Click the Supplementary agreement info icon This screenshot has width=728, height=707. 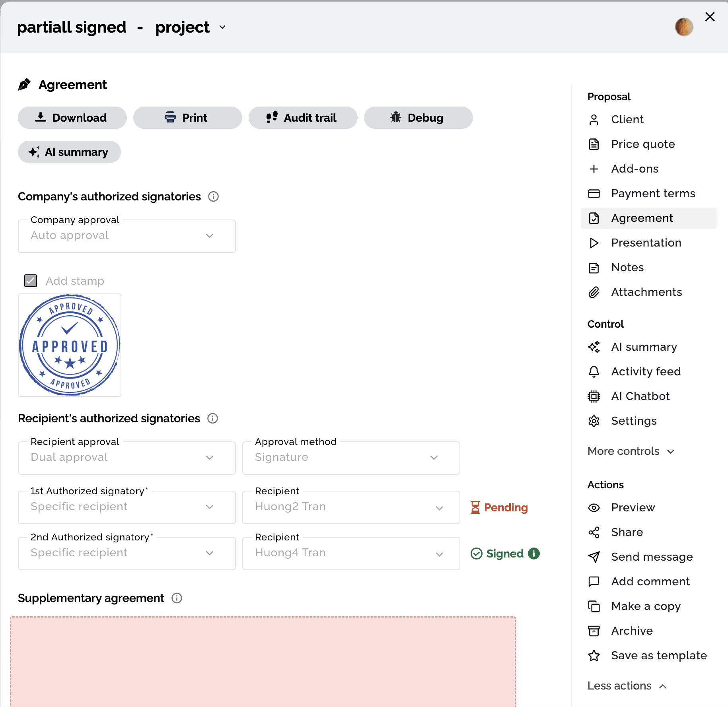point(177,598)
